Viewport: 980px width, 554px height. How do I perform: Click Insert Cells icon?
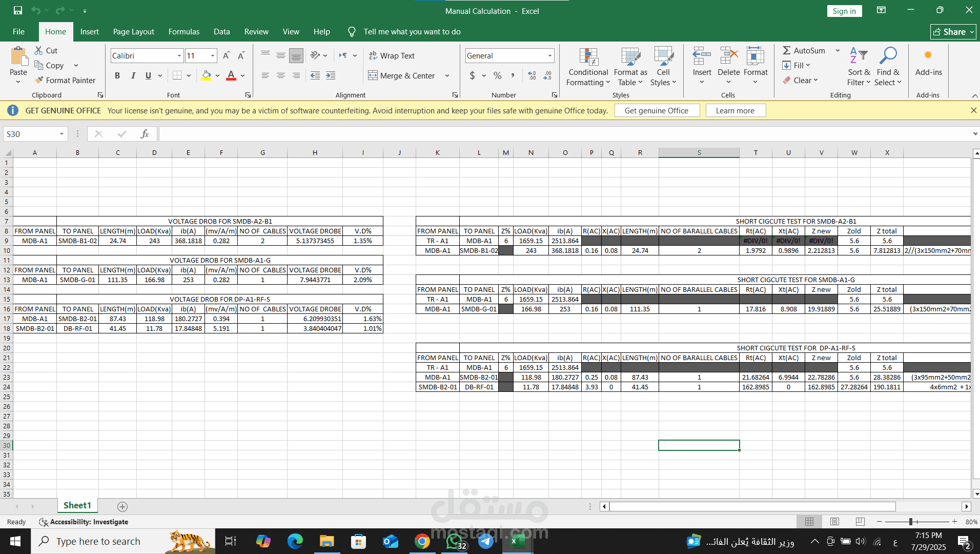point(702,56)
